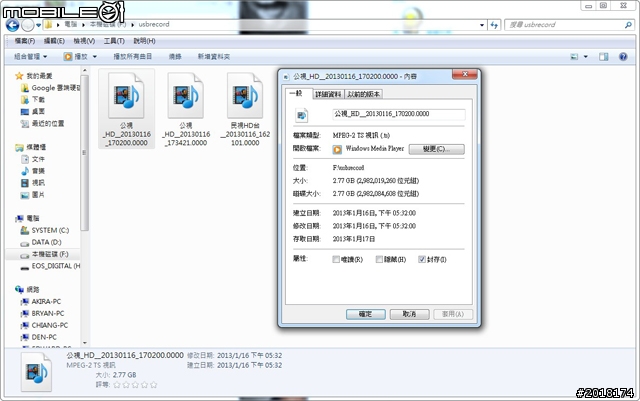Open the recent locations dropdown arrow
Screen dimensions: 640x401
38,25
